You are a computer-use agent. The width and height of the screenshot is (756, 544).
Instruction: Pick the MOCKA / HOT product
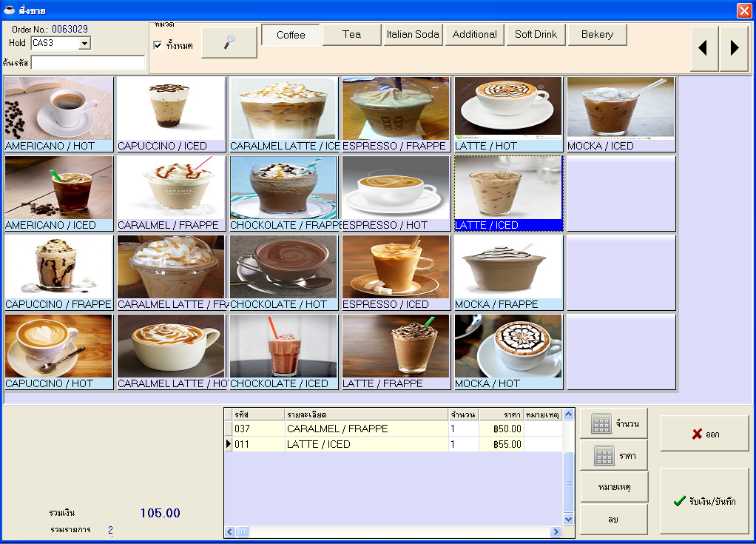click(509, 352)
